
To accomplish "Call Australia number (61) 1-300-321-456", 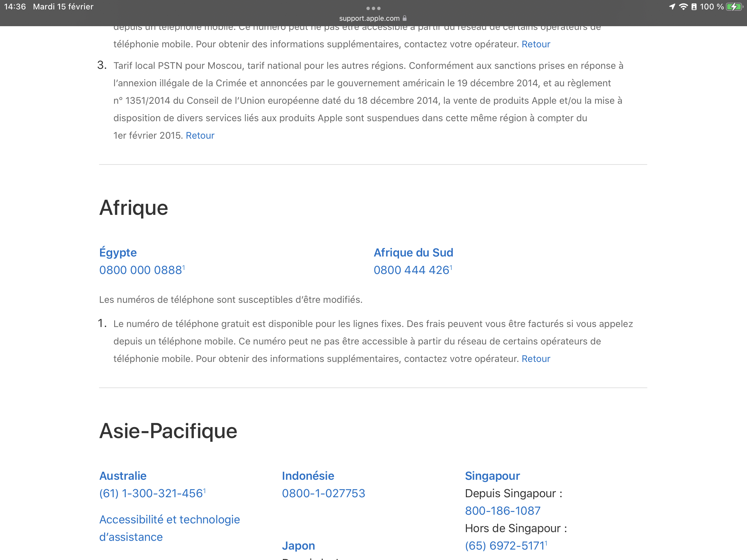I will point(150,493).
